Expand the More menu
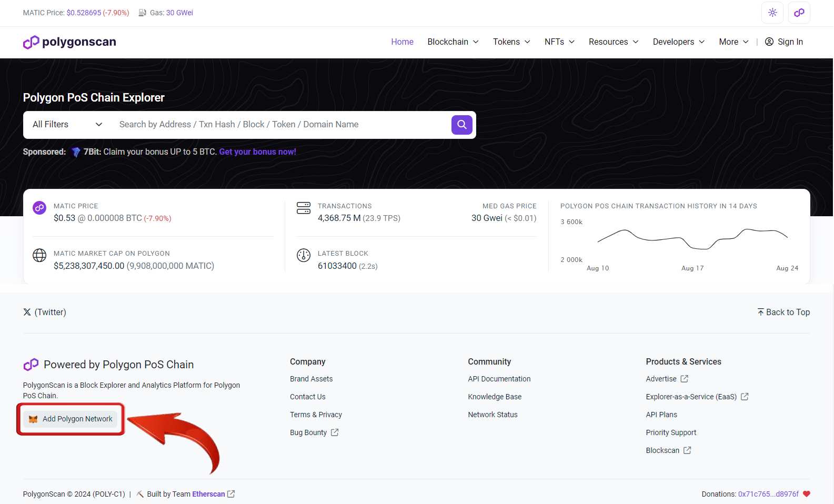The image size is (834, 504). 733,42
